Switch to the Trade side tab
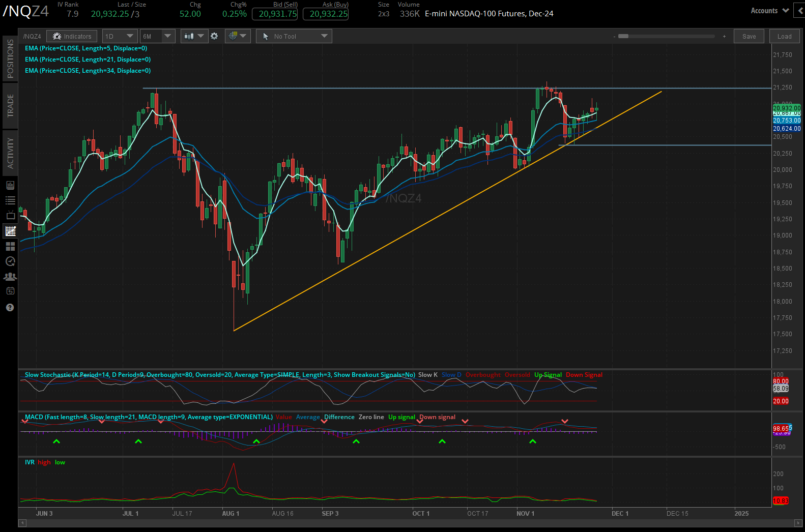Image resolution: width=805 pixels, height=532 pixels. click(x=10, y=106)
